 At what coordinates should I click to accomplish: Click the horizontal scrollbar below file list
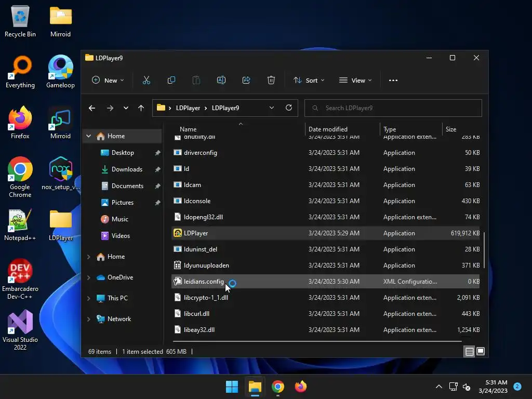click(x=317, y=341)
